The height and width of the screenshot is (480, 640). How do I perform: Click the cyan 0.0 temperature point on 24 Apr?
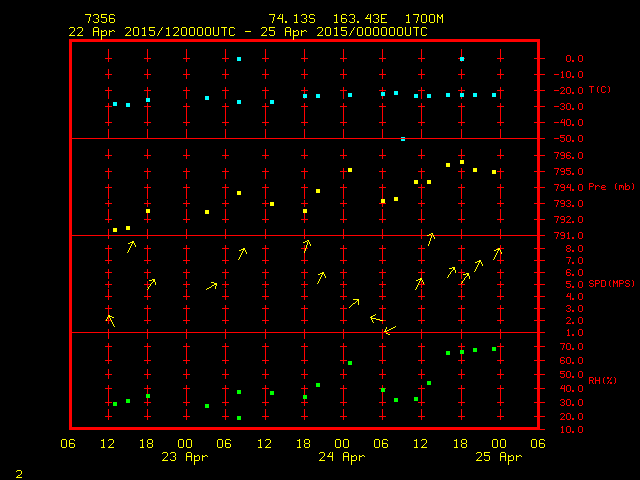click(x=461, y=59)
